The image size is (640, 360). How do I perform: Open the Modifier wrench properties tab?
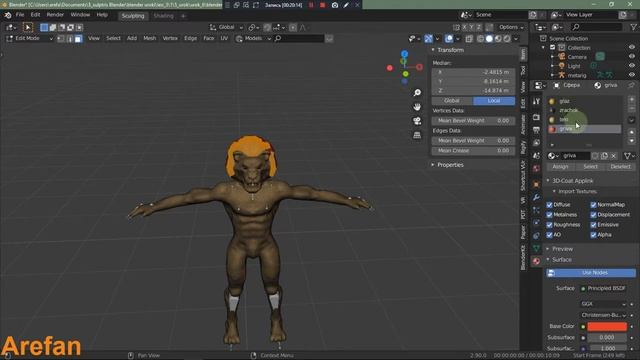[536, 198]
